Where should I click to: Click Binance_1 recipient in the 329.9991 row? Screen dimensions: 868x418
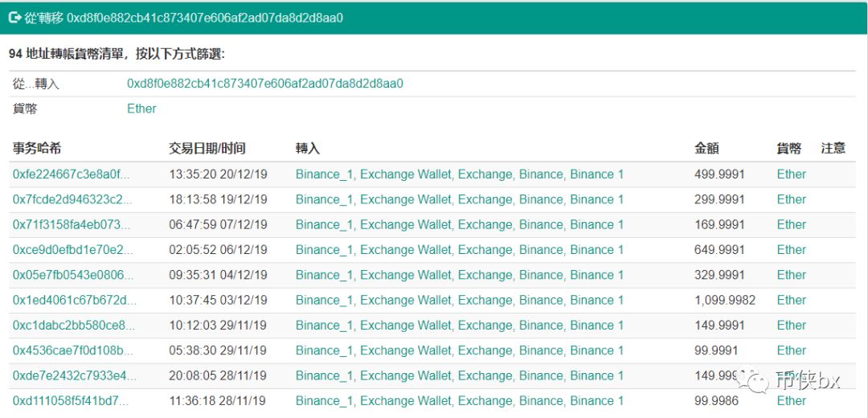[x=460, y=275]
